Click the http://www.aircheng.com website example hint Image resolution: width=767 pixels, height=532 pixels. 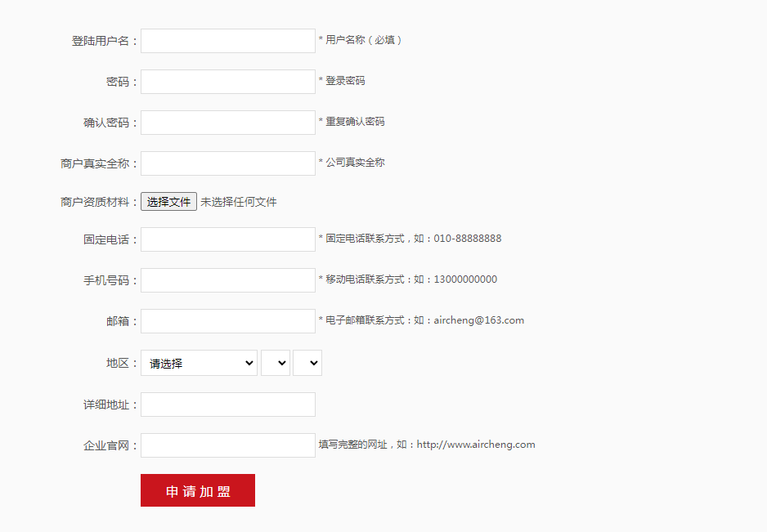tap(476, 445)
